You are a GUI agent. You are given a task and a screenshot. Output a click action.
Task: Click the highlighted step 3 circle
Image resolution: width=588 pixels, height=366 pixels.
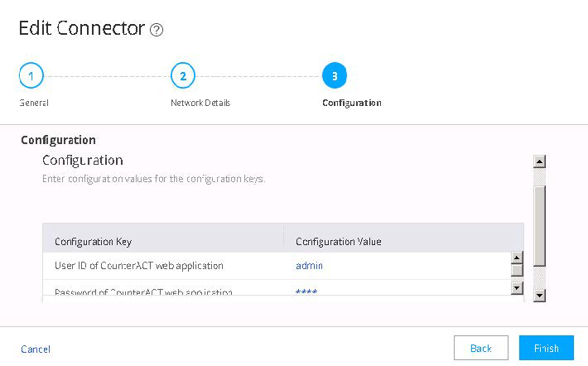[x=334, y=76]
